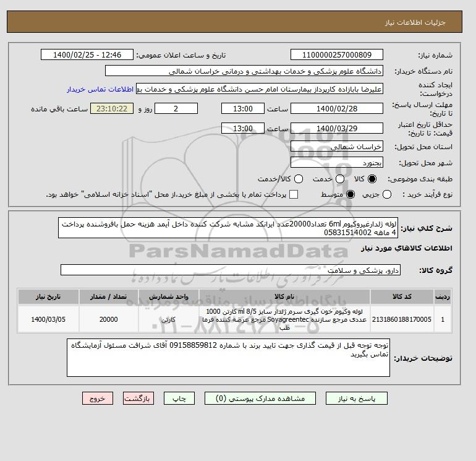The image size is (476, 461).
Task: Click the delivery city field بجنورد
Action: coord(337,163)
